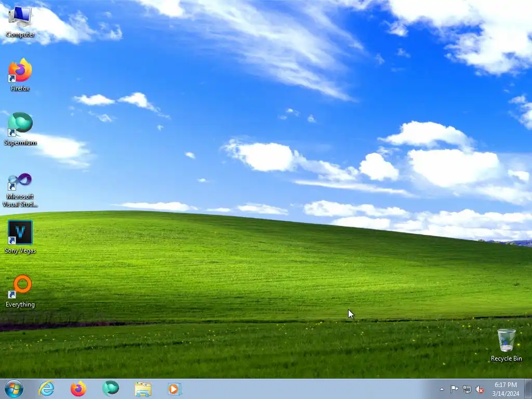Viewport: 532px width, 399px height.
Task: Select the Sony Vegas desktop shortcut
Action: point(20,237)
